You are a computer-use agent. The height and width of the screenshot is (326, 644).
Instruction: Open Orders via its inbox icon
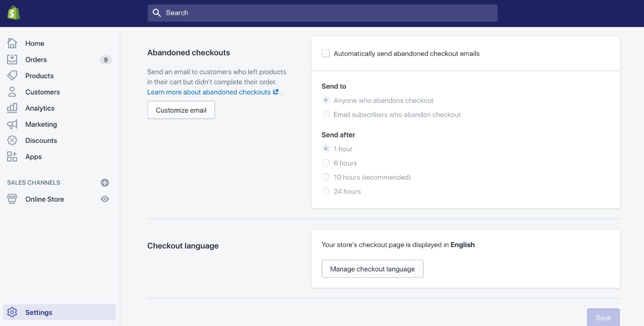tap(12, 59)
